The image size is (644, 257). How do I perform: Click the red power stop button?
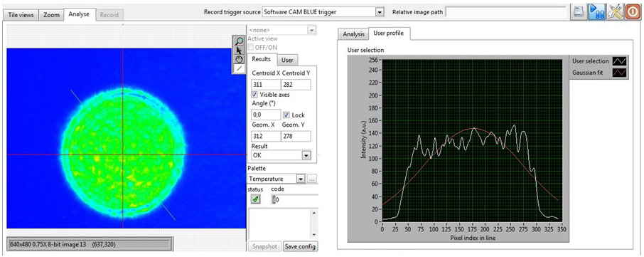[x=632, y=12]
